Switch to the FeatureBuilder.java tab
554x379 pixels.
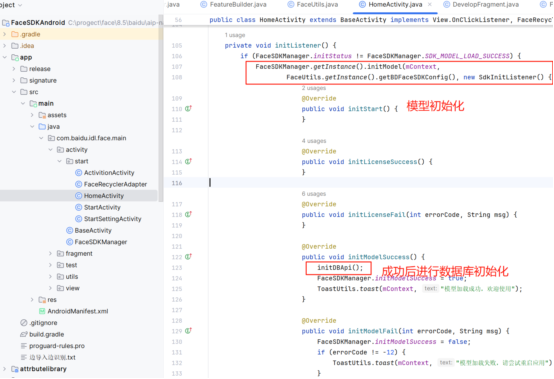[234, 5]
